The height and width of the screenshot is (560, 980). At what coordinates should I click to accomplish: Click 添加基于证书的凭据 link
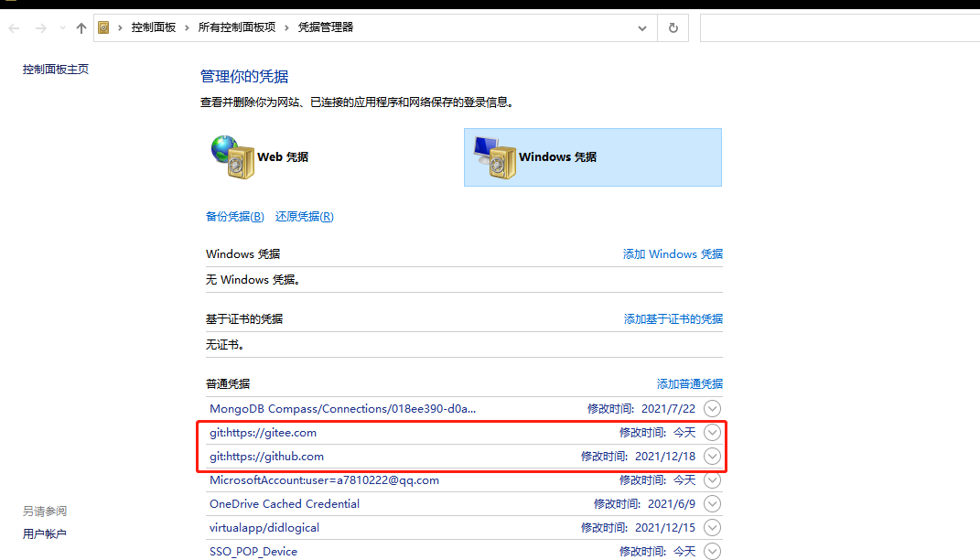tap(673, 318)
